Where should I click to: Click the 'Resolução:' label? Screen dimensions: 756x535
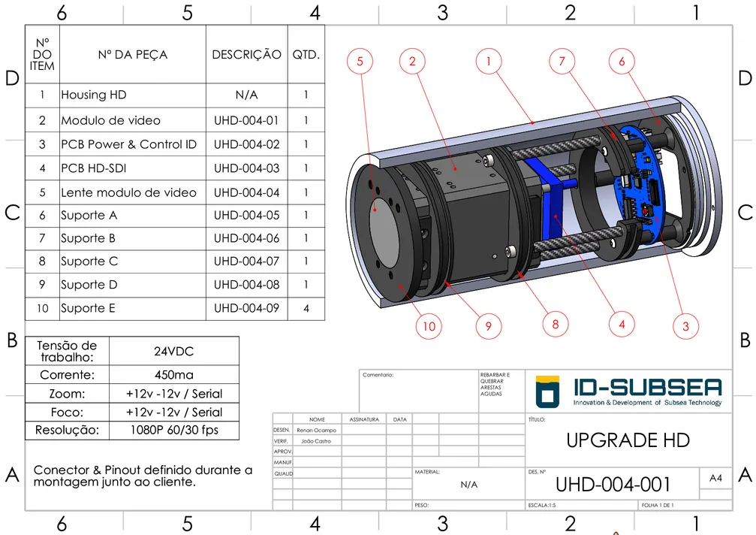(x=67, y=430)
